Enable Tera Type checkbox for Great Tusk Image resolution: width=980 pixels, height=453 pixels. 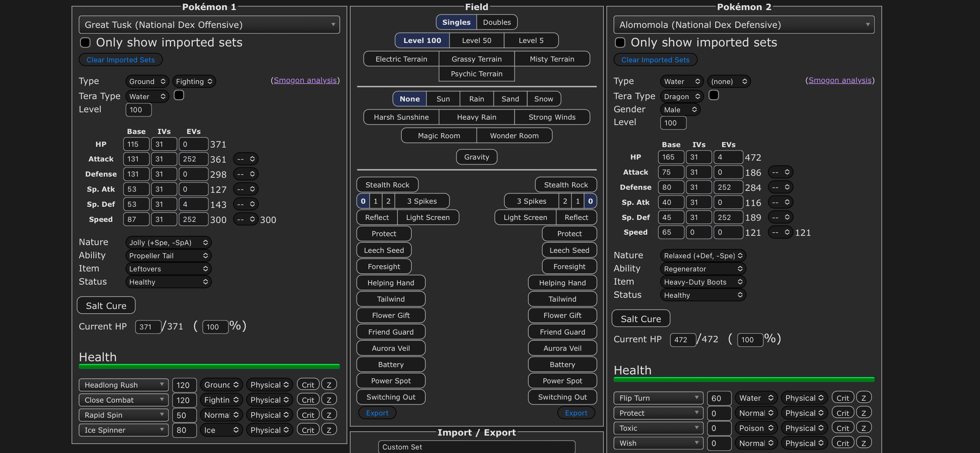[x=179, y=95]
